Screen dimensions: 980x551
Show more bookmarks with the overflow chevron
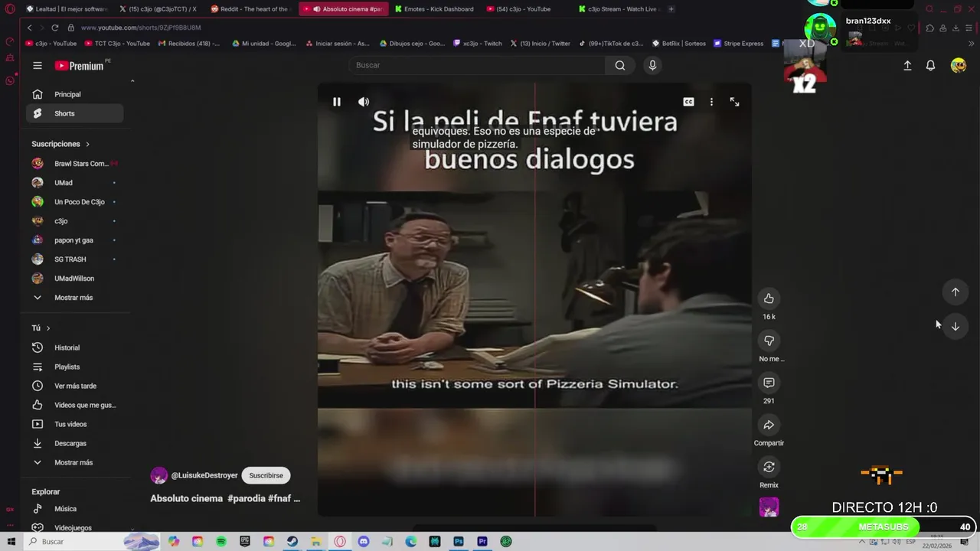tap(972, 44)
